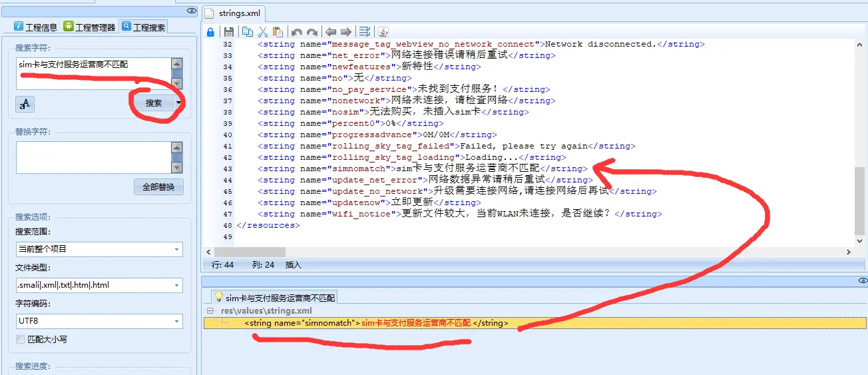The image size is (868, 375).
Task: Toggle the eye icon atop the left panel
Action: (191, 11)
